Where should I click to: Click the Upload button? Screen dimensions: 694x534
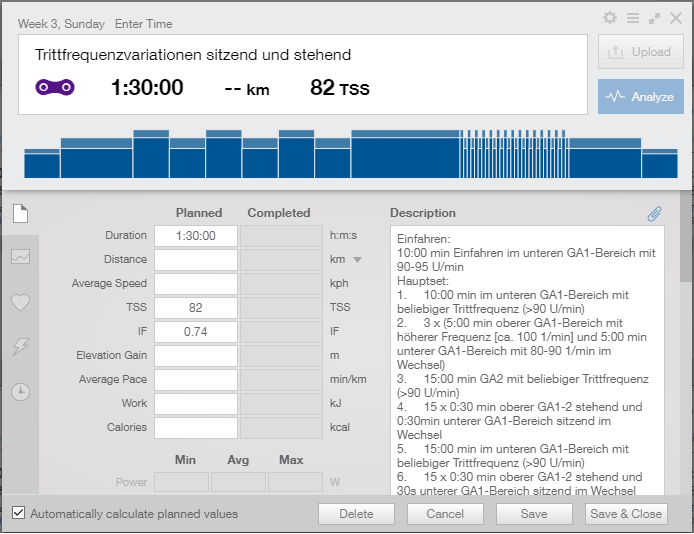[x=640, y=52]
